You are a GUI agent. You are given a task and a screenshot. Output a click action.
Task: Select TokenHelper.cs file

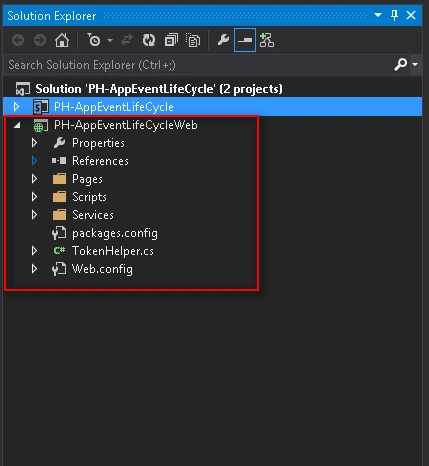[113, 251]
